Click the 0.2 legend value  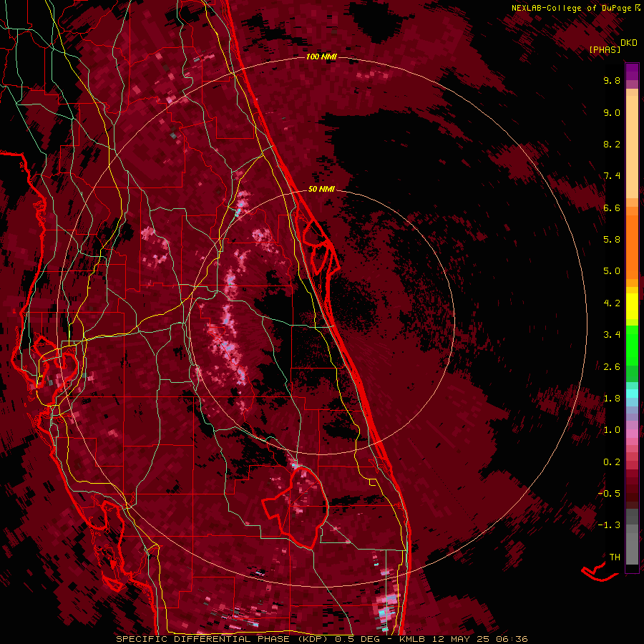point(612,462)
